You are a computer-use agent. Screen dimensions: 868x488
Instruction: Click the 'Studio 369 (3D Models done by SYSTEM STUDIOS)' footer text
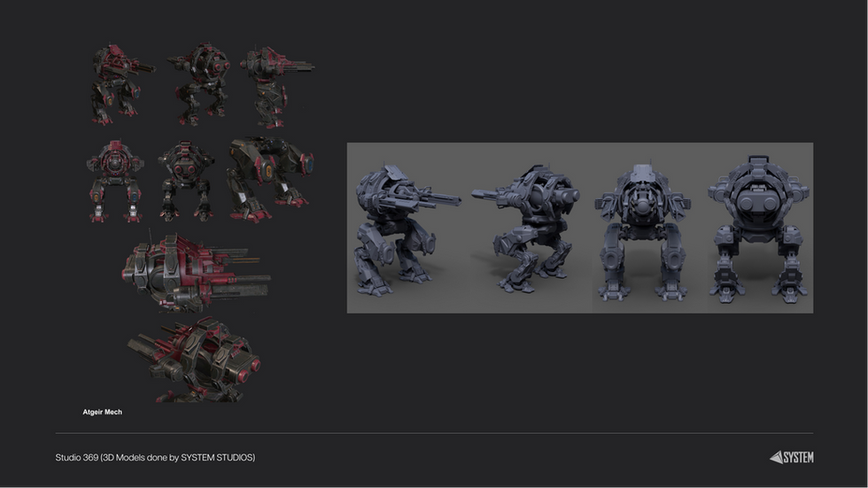155,458
